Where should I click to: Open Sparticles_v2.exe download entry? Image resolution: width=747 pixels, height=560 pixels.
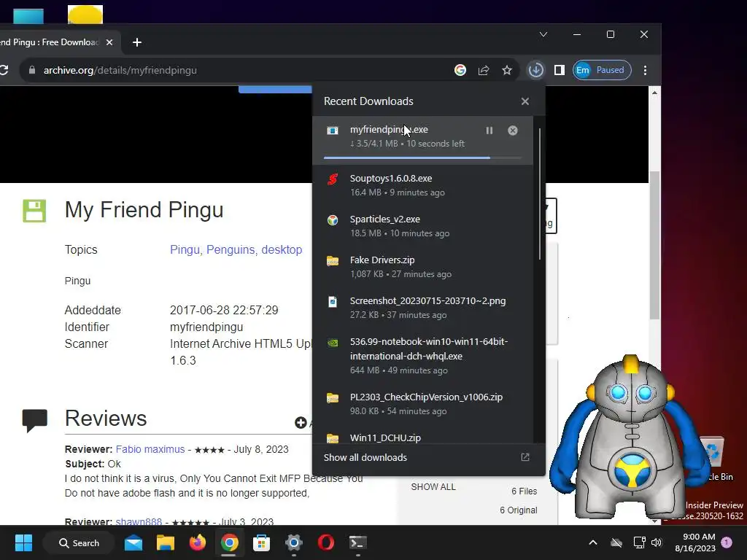[422, 226]
